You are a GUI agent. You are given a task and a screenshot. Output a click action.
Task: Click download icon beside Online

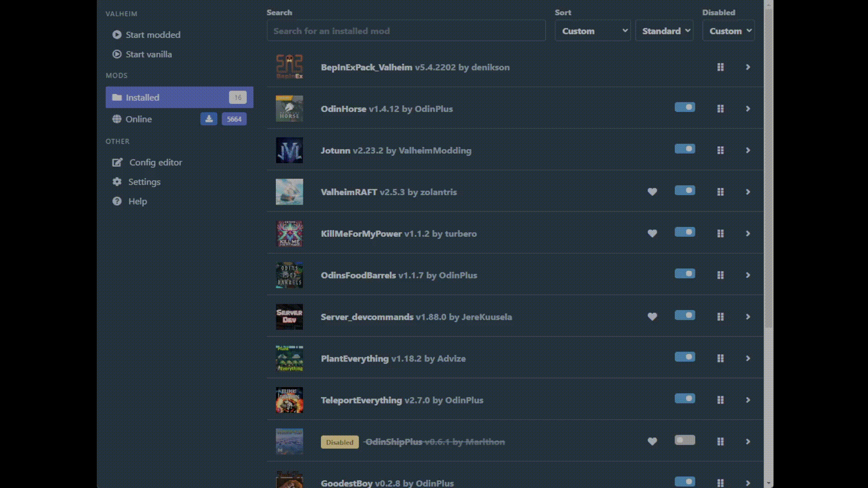click(209, 119)
